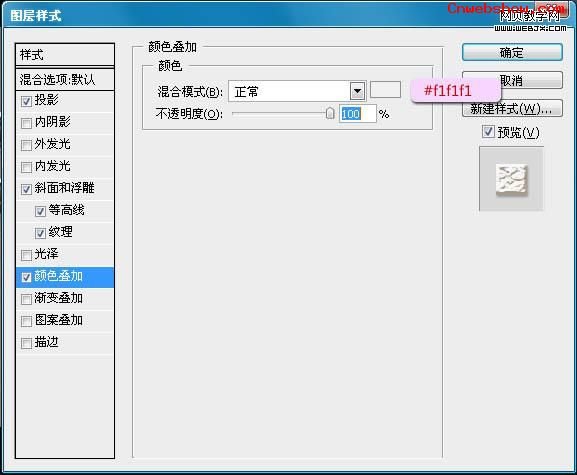Open the overlay color swatch picker

[385, 89]
